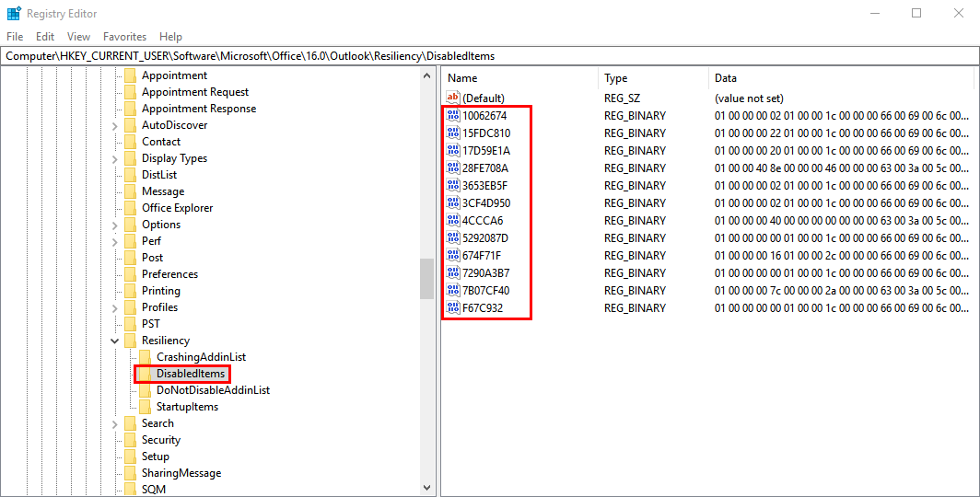This screenshot has height=497, width=980.
Task: Select the Setup key
Action: coord(155,457)
